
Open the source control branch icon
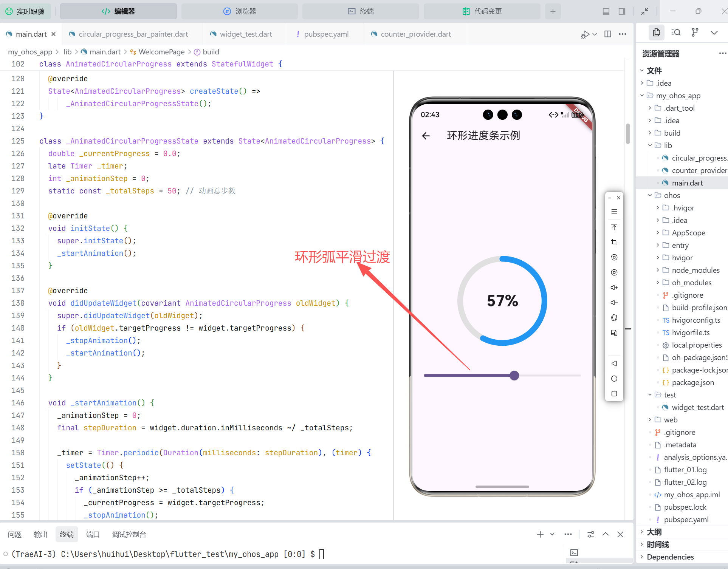(695, 32)
